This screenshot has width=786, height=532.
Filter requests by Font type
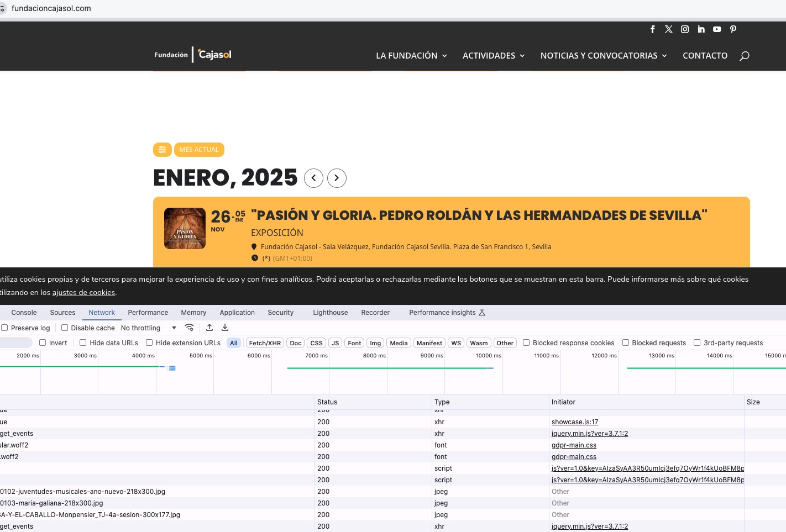(354, 343)
